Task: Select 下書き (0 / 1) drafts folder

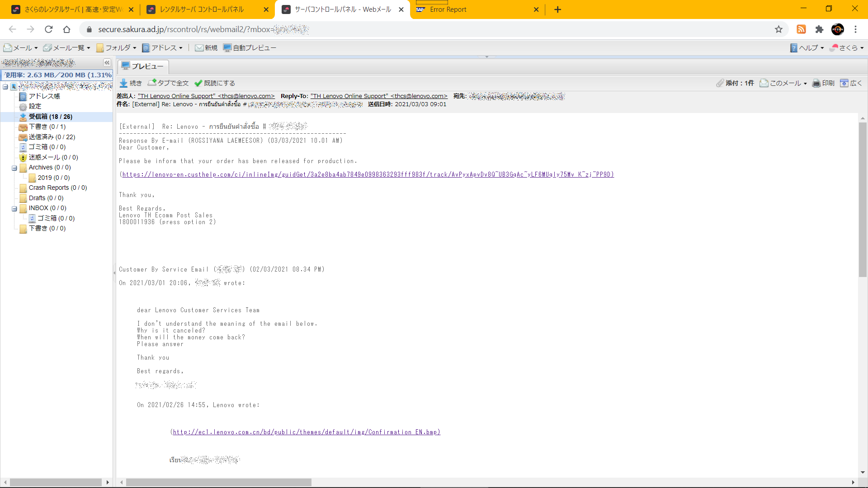Action: (x=47, y=127)
